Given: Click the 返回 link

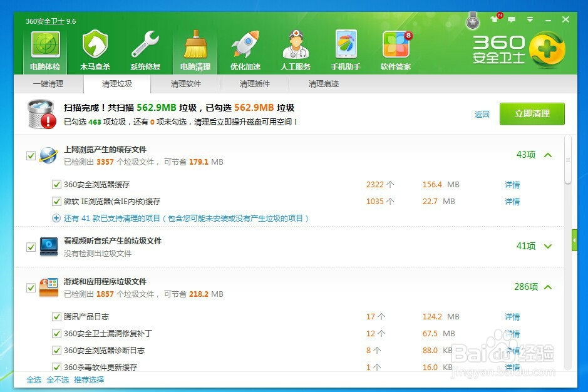Looking at the screenshot, I should pyautogui.click(x=482, y=114).
